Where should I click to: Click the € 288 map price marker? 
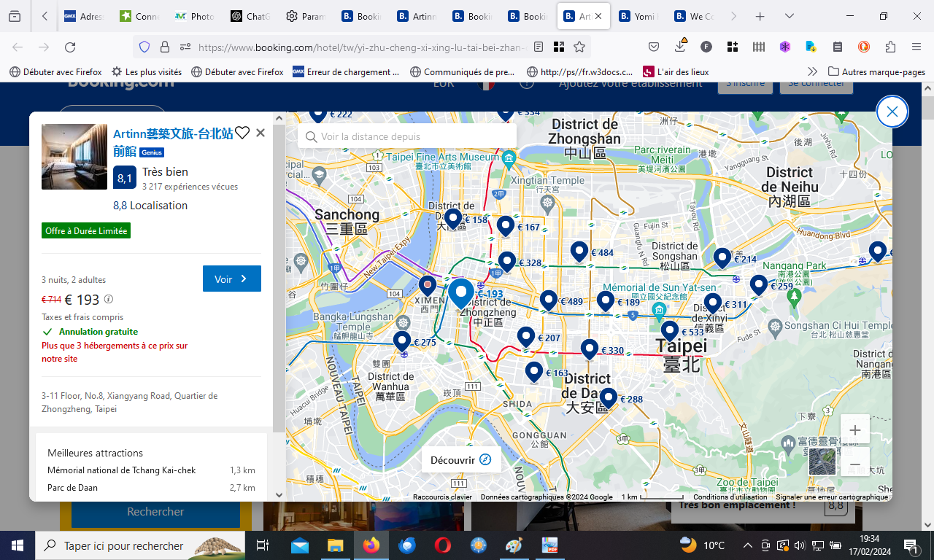click(609, 398)
